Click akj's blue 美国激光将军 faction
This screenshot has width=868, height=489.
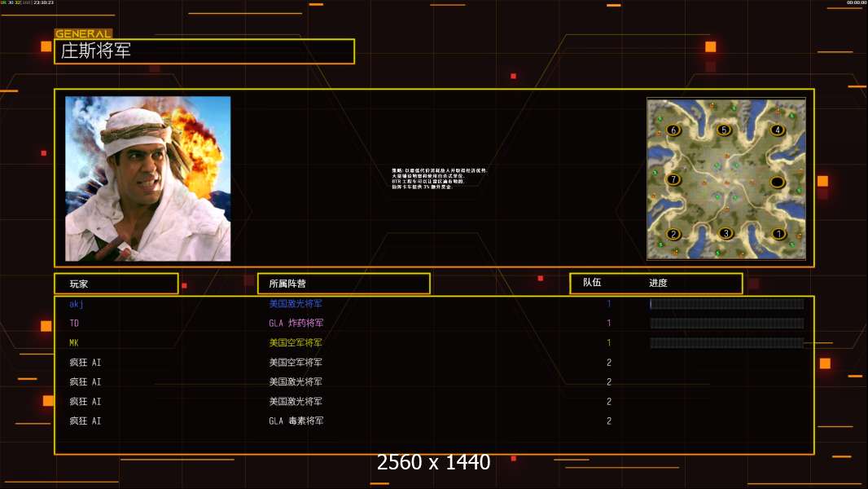(x=296, y=303)
